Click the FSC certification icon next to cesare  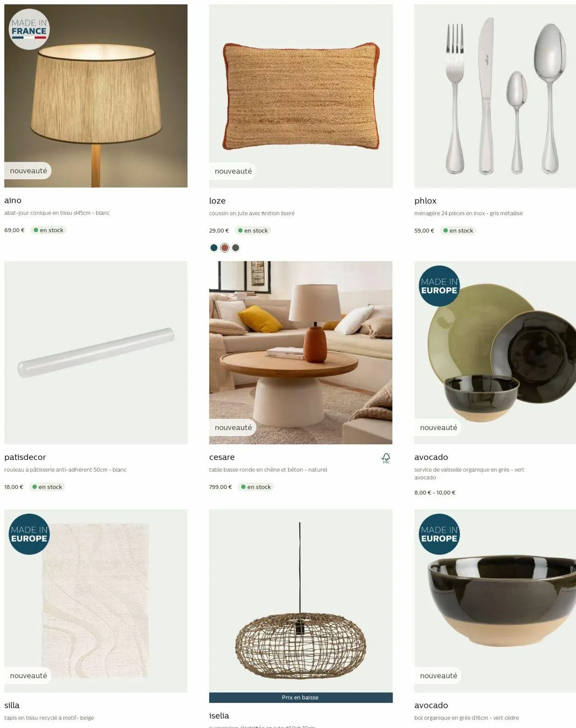pos(386,458)
